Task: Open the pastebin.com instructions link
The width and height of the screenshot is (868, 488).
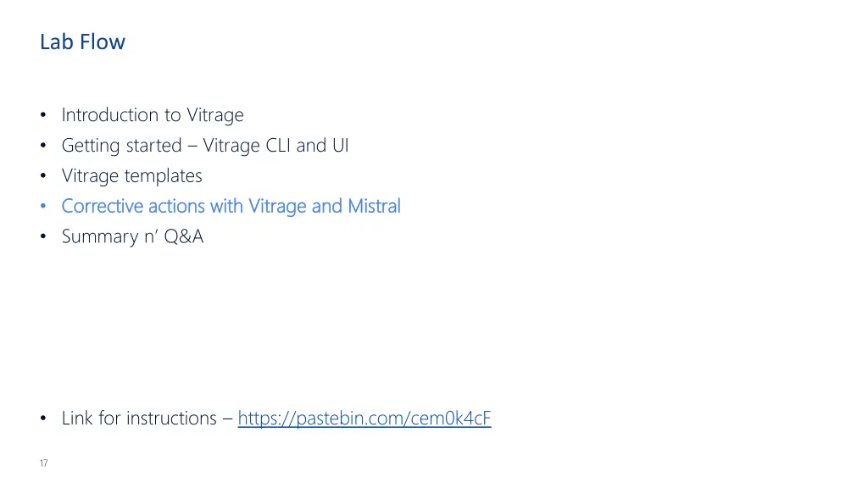Action: click(364, 419)
